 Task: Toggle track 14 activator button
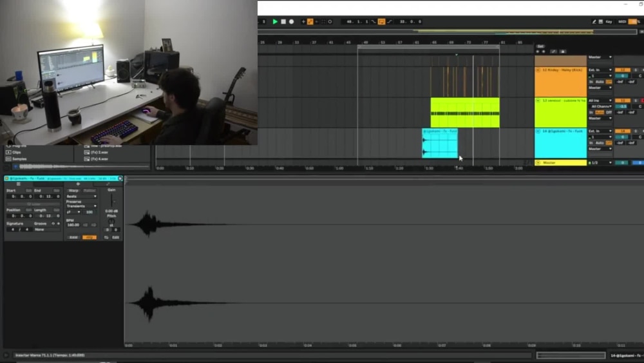(x=623, y=131)
